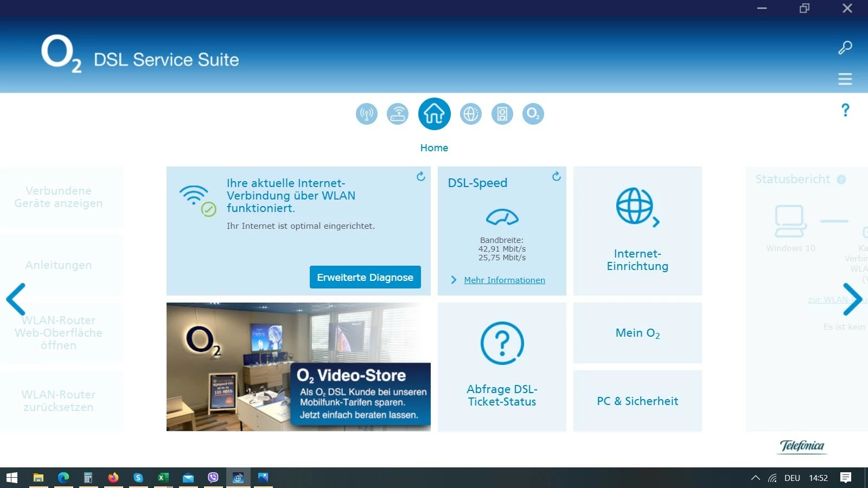Image resolution: width=868 pixels, height=488 pixels.
Task: Open the Abfrage DSL-Ticket-Status tile
Action: 502,367
